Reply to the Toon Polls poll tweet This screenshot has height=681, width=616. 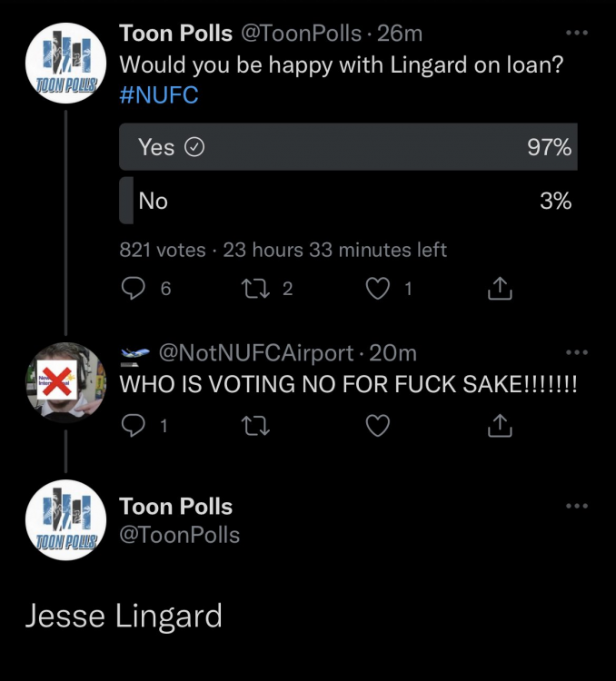[x=133, y=289]
